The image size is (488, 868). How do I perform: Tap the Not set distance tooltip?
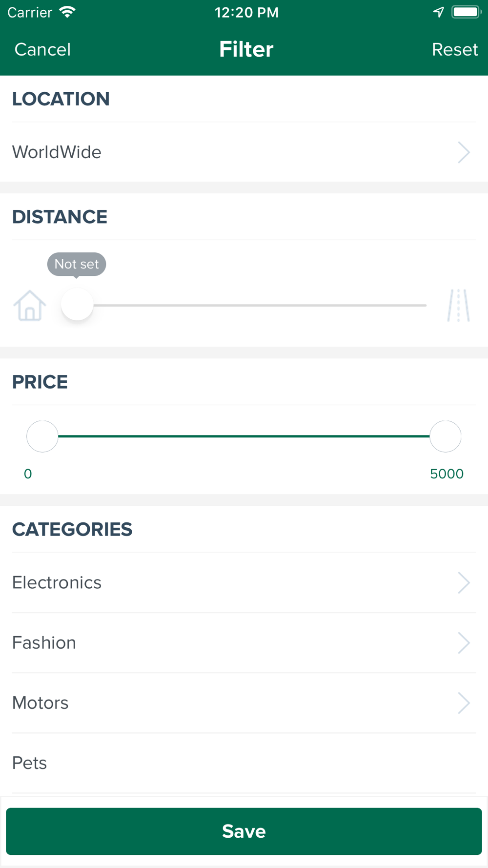(77, 265)
